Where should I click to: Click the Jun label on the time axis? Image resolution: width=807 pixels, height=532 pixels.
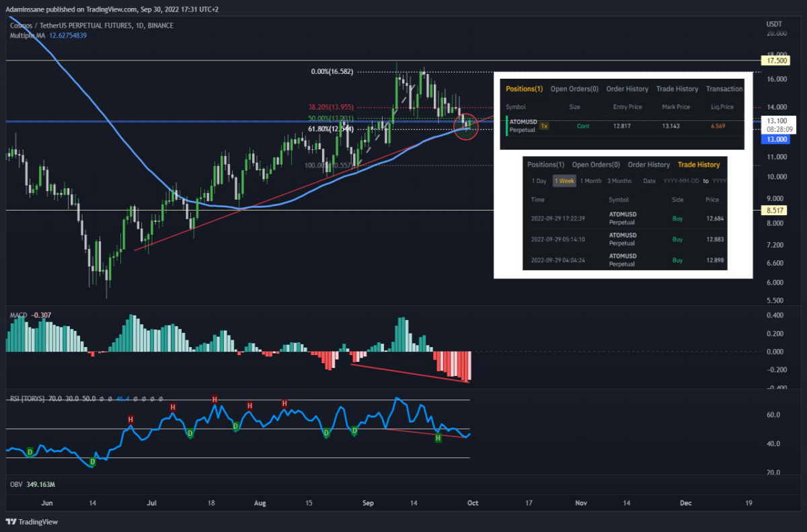tap(46, 502)
